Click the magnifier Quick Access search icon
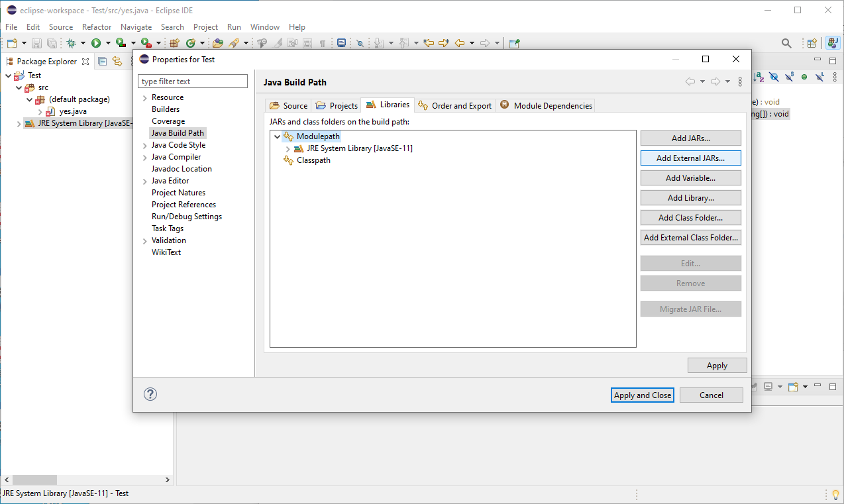844x504 pixels. click(786, 43)
